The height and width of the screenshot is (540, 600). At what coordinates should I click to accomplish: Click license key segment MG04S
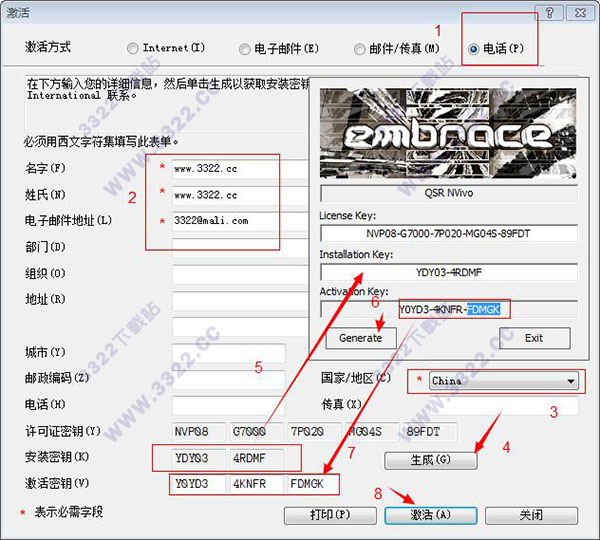[x=372, y=432]
